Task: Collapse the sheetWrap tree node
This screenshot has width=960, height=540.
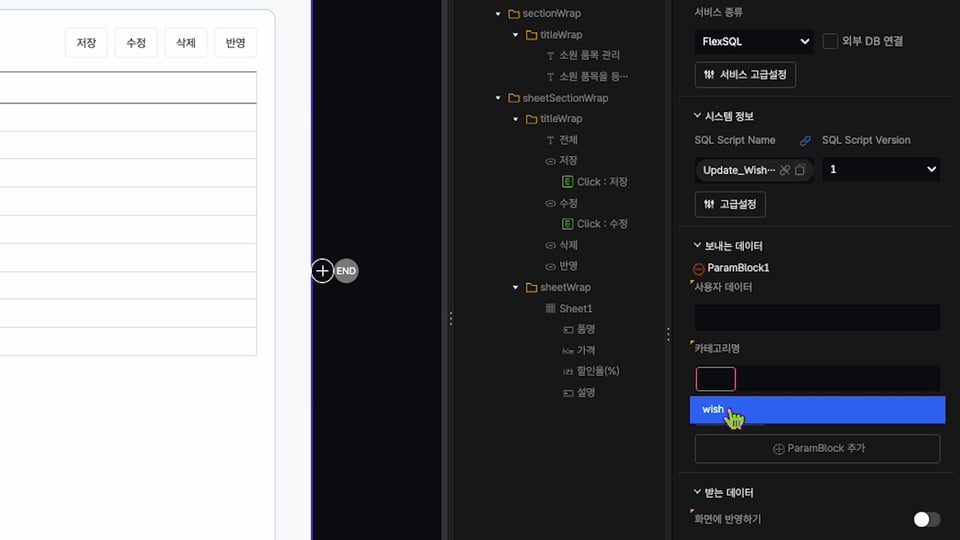Action: 516,288
